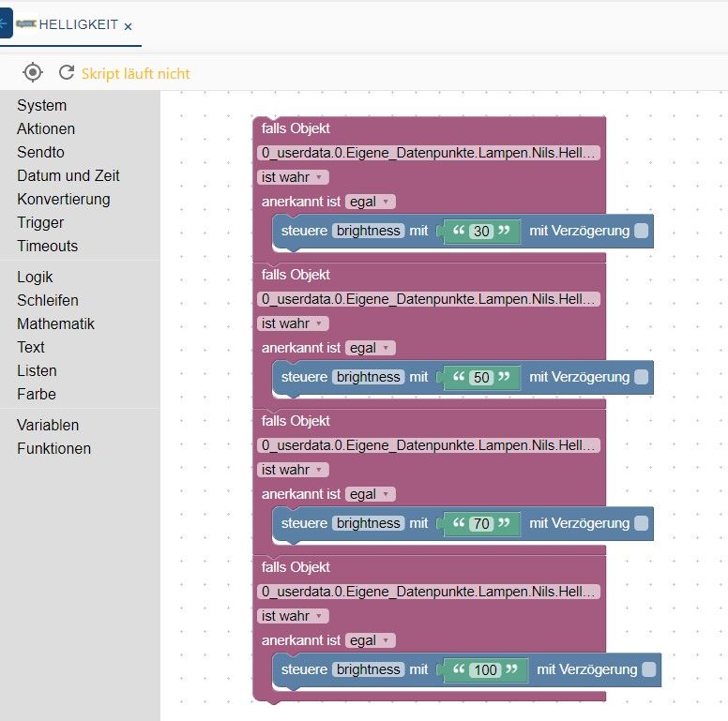Open 'egal' dropdown above brightness 70
This screenshot has width=728, height=721.
coord(370,494)
